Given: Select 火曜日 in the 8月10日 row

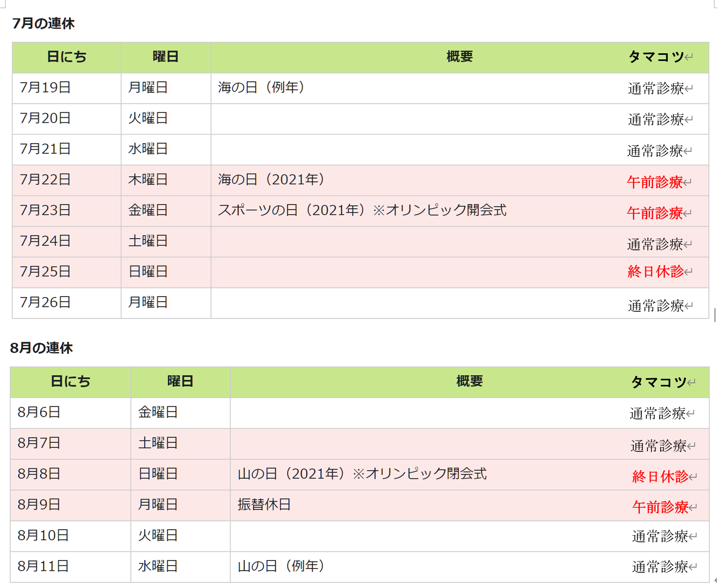Looking at the screenshot, I should tap(158, 536).
